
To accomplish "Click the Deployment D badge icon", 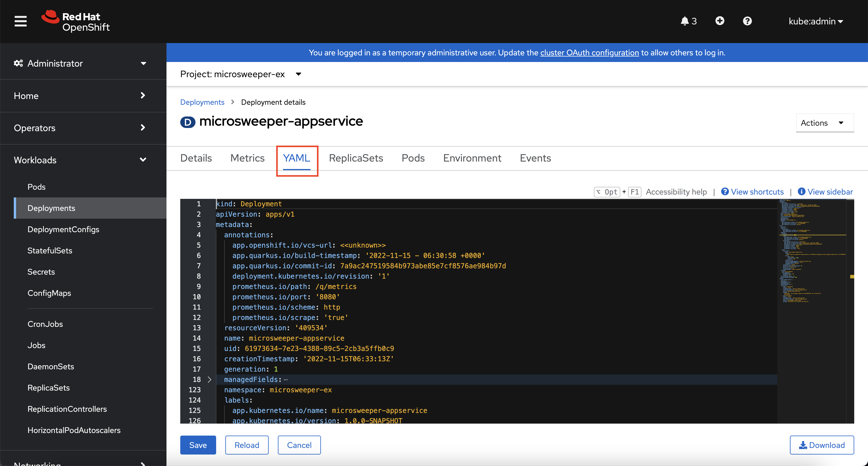I will click(188, 122).
